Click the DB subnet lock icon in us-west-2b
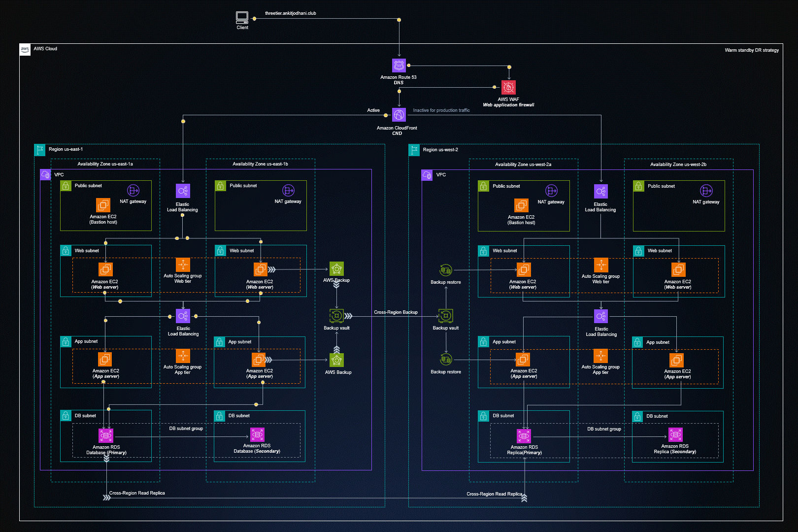 [637, 416]
